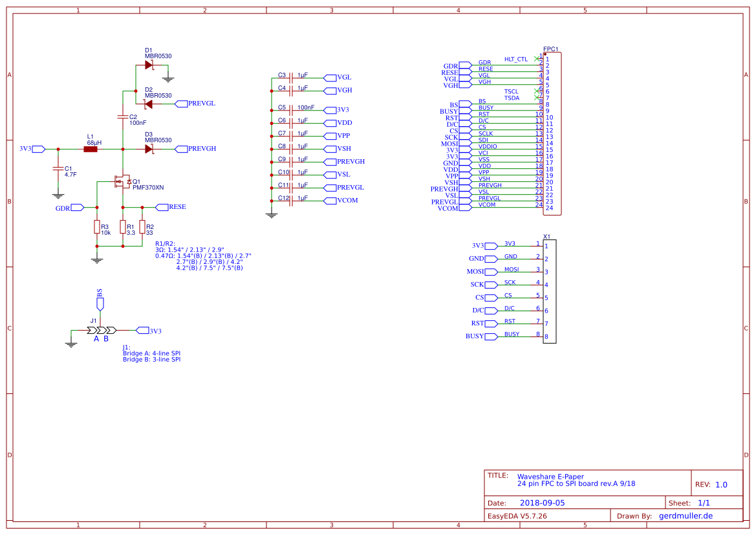Click the no-connect cross on HLT_CTL

pos(537,59)
